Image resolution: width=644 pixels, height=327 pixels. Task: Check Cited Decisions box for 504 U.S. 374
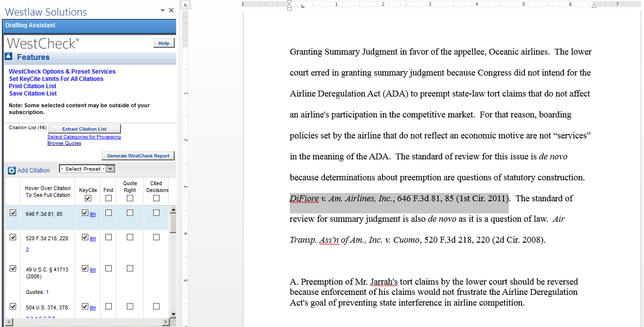point(156,306)
